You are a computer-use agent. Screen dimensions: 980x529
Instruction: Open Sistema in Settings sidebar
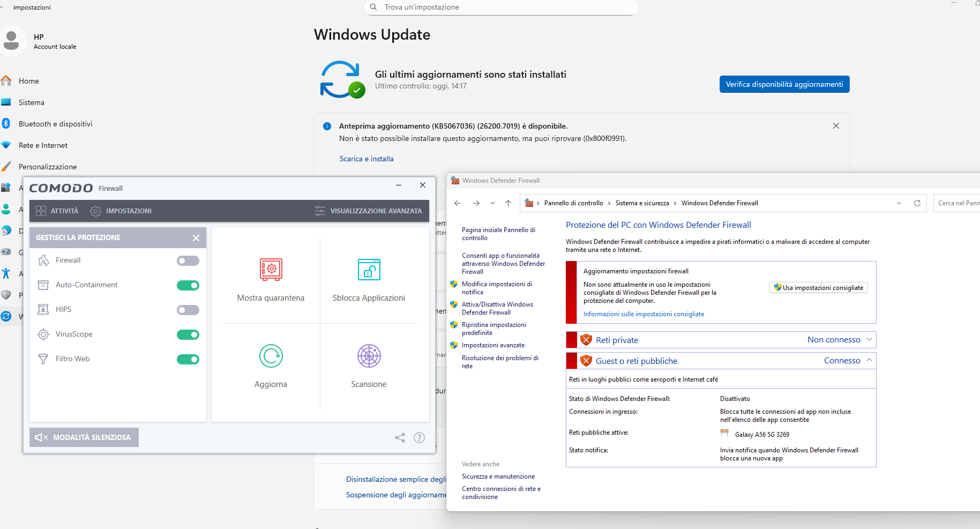tap(32, 102)
